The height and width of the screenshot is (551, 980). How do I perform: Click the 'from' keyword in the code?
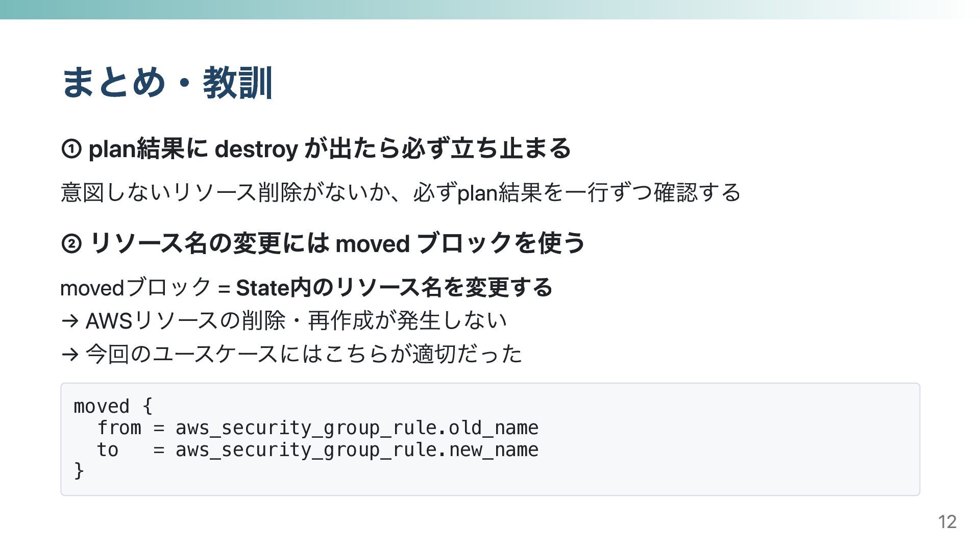(x=119, y=428)
